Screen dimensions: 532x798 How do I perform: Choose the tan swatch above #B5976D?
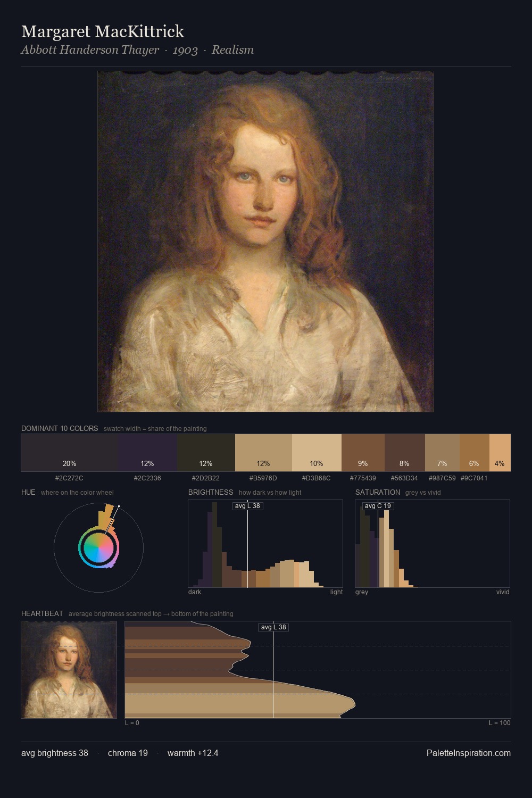[x=263, y=453]
